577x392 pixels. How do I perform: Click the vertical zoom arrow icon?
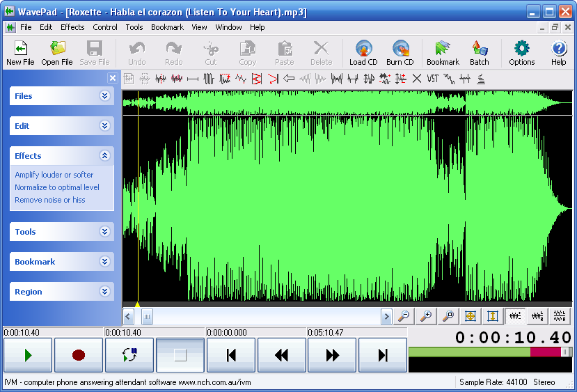click(493, 316)
